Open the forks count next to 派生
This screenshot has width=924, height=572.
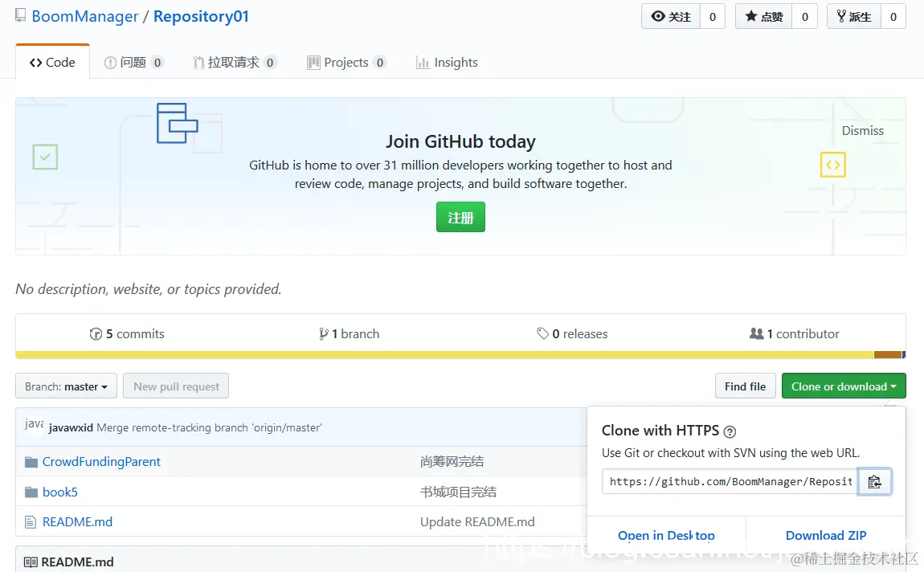click(893, 17)
